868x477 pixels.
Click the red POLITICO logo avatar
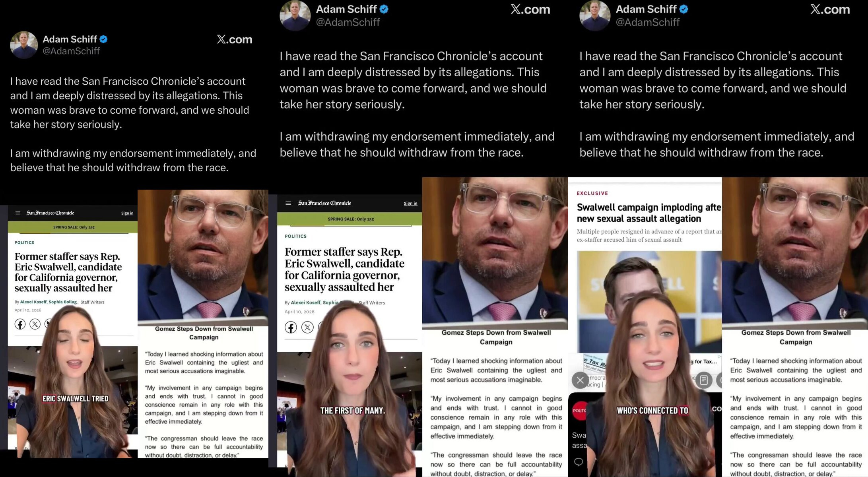point(579,411)
